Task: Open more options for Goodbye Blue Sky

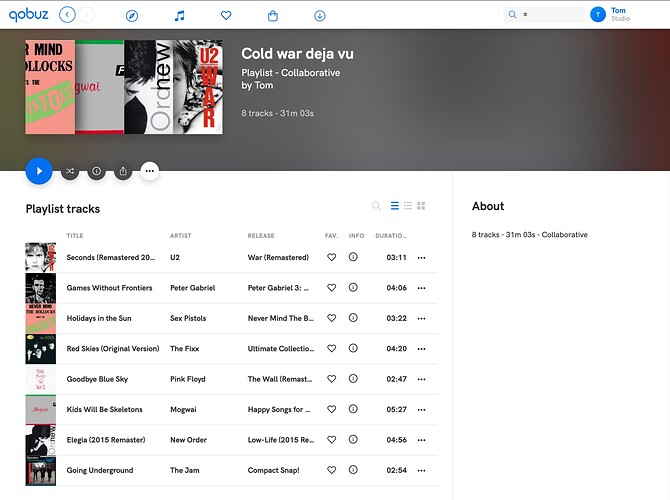Action: 421,379
